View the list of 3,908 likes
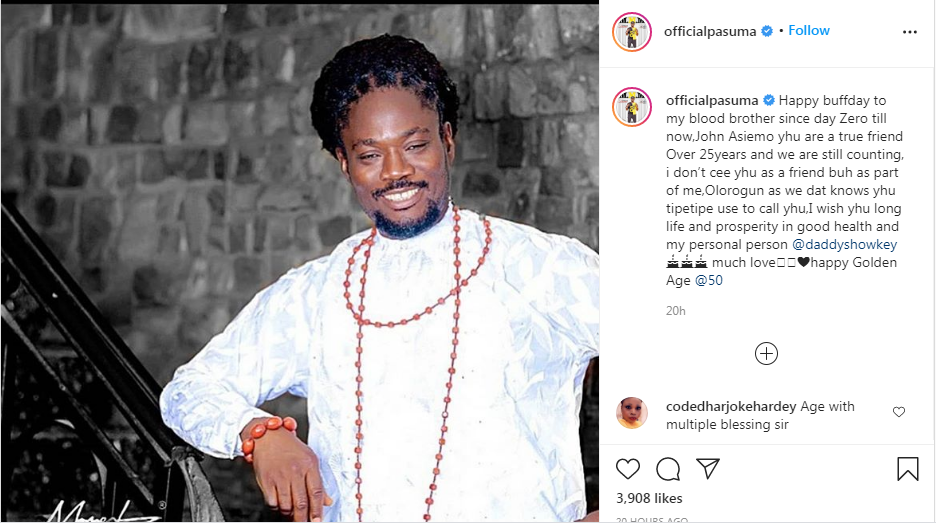Image resolution: width=936 pixels, height=524 pixels. (x=649, y=498)
